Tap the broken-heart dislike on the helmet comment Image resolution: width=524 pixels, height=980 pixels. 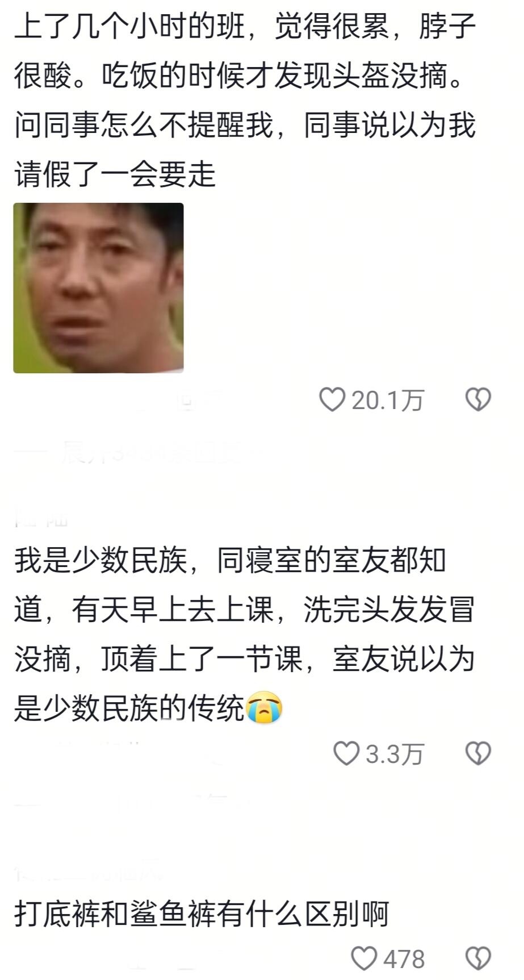tap(478, 399)
